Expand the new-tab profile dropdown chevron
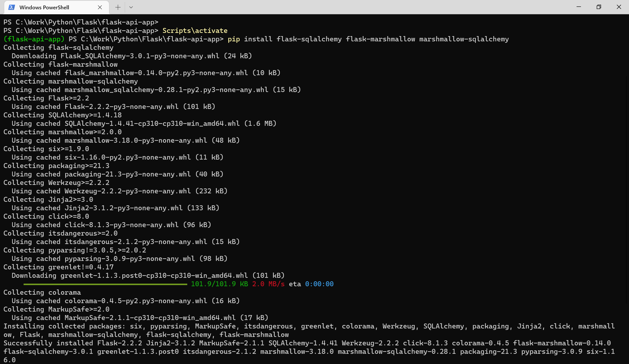629x364 pixels. pyautogui.click(x=131, y=7)
